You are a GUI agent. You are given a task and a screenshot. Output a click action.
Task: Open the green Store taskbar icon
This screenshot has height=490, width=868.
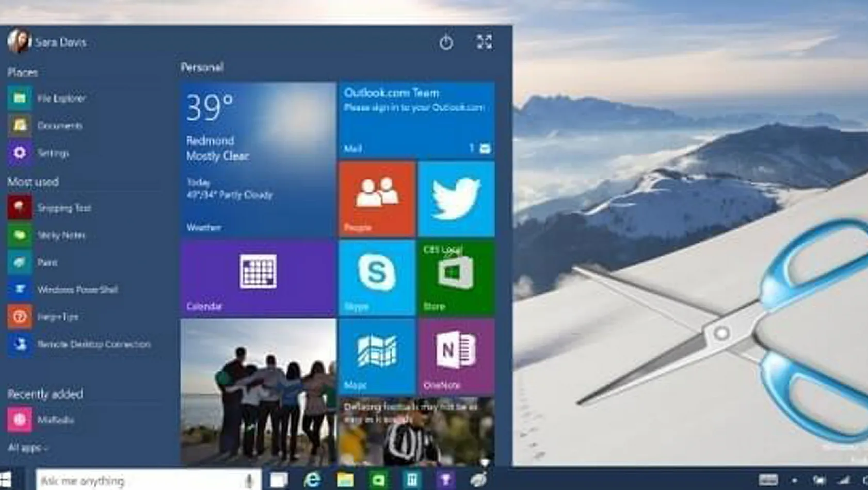tap(378, 480)
